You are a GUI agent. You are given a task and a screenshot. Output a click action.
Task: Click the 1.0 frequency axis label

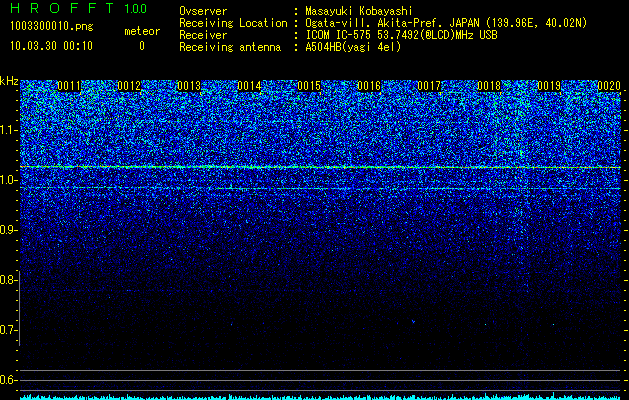[x=8, y=181]
